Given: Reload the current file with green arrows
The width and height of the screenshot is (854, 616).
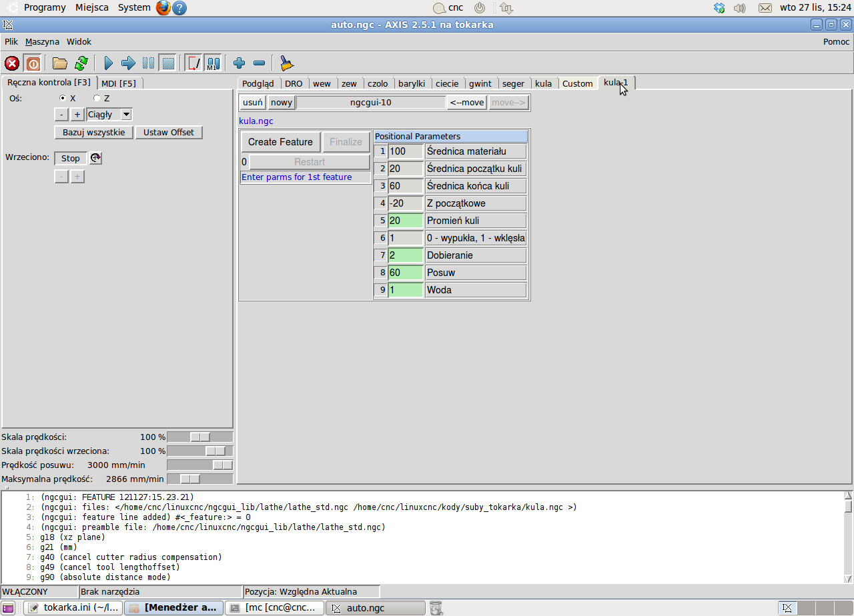Looking at the screenshot, I should [81, 63].
